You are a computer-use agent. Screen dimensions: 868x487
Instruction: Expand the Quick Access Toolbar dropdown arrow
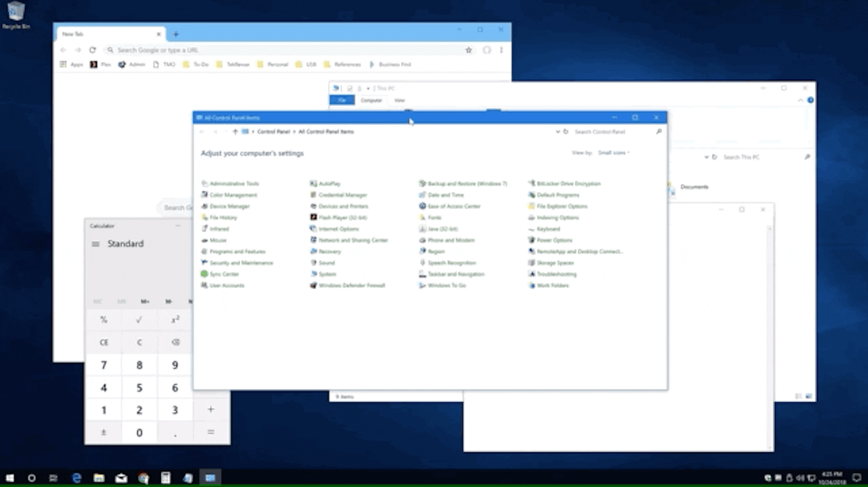(x=369, y=88)
